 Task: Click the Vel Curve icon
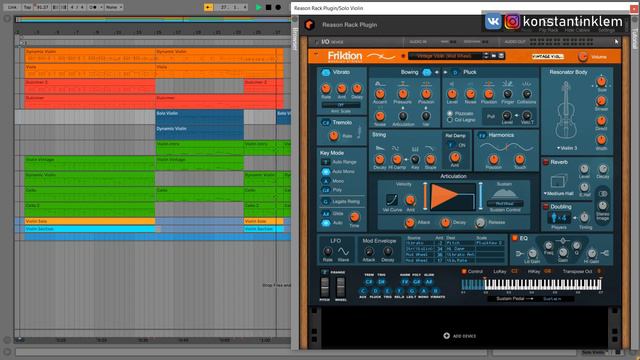pyautogui.click(x=392, y=200)
